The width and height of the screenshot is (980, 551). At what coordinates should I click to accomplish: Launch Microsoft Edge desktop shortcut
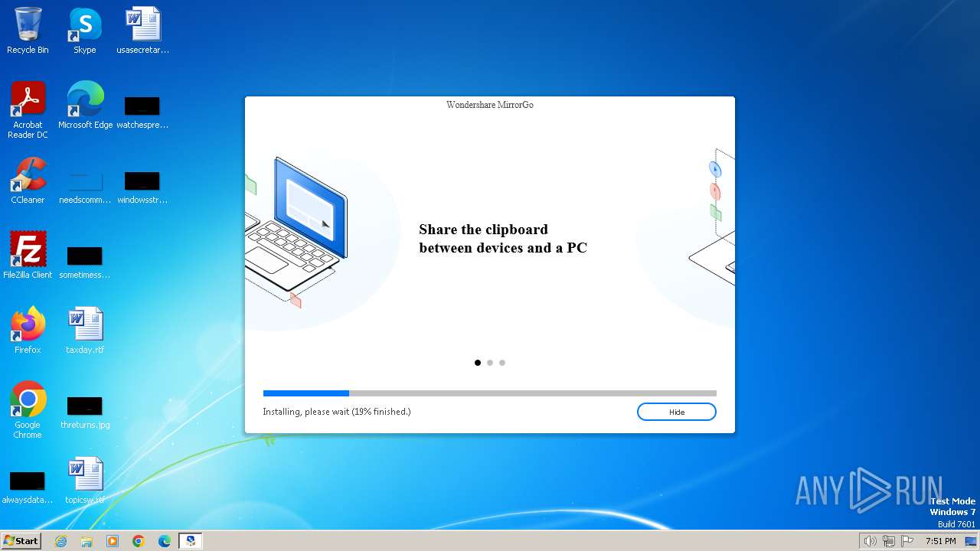(85, 106)
